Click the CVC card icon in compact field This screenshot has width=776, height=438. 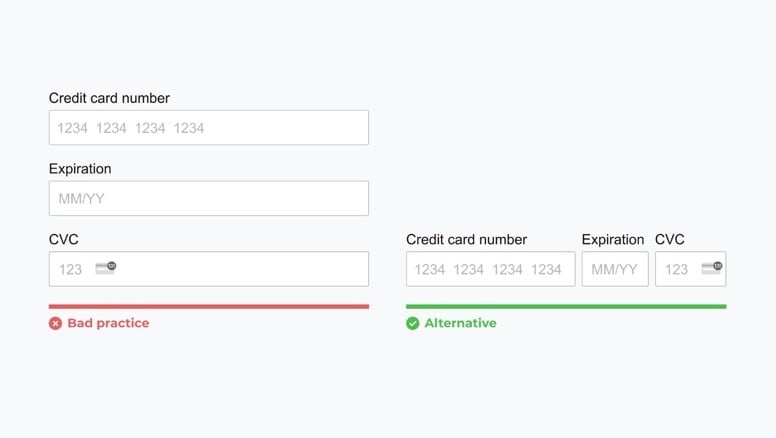tap(712, 268)
